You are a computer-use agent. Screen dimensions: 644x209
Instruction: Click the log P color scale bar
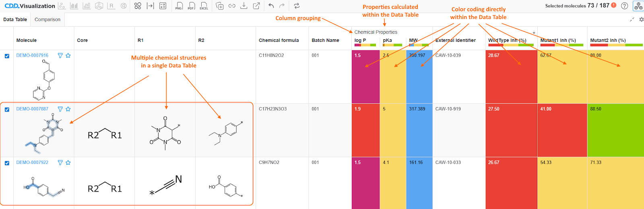[x=365, y=45]
